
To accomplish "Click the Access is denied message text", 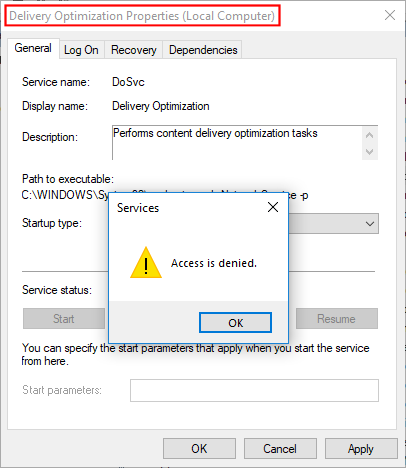I will pyautogui.click(x=214, y=263).
